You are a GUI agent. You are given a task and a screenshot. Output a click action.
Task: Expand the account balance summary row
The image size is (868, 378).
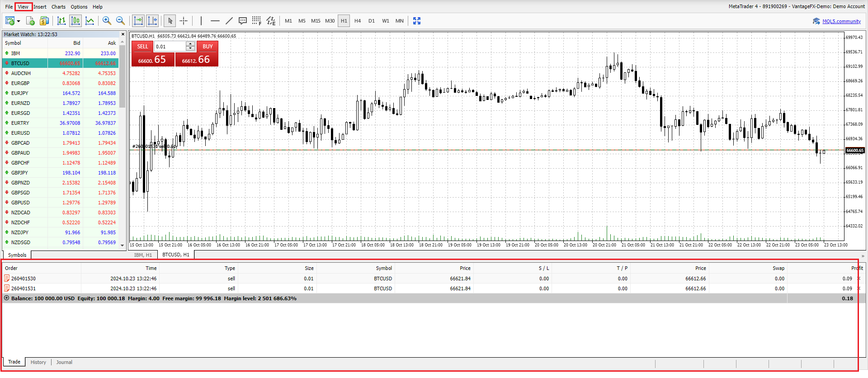(x=6, y=298)
